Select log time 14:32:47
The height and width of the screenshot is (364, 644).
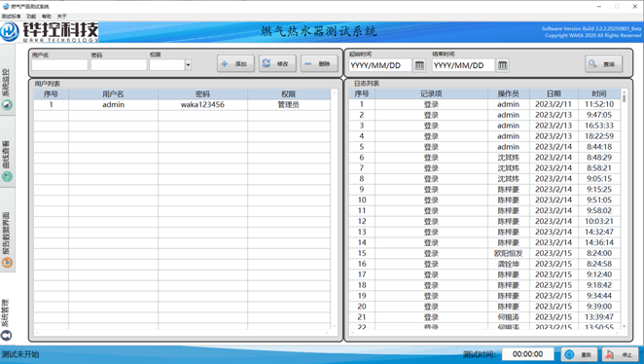point(599,232)
